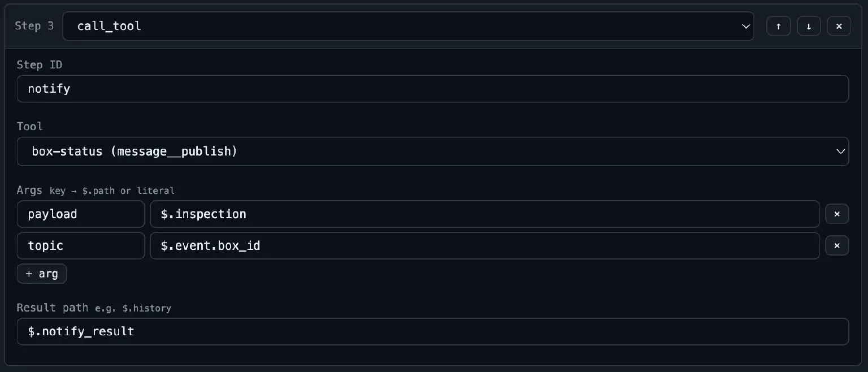The width and height of the screenshot is (868, 372).
Task: Open the call_tool step type dropdown
Action: (x=408, y=26)
